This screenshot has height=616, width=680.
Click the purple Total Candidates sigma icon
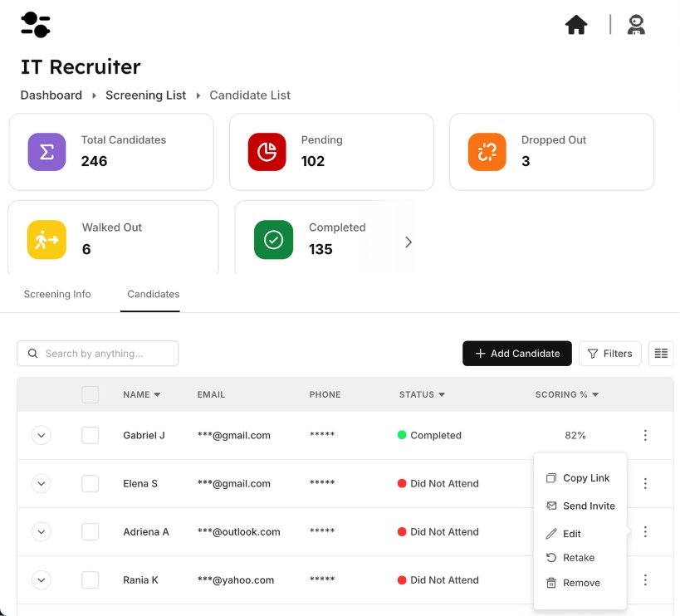(x=46, y=152)
